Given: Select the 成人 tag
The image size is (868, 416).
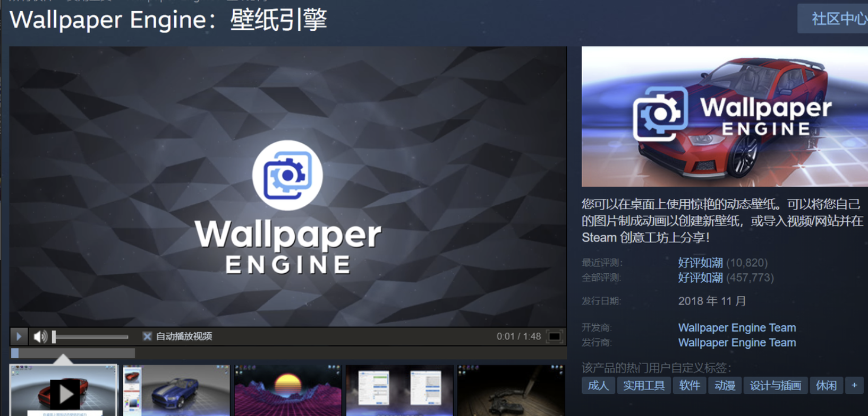Looking at the screenshot, I should tap(598, 386).
